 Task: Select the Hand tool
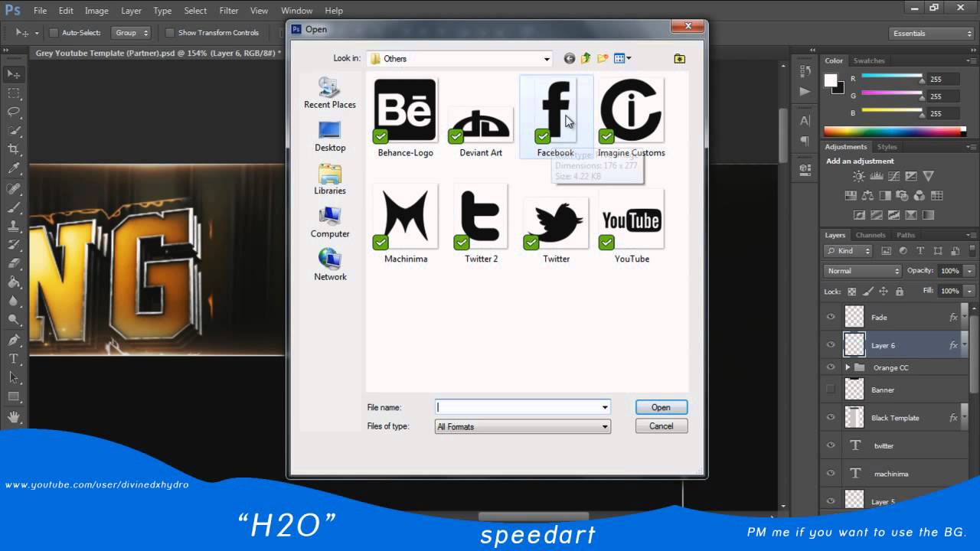(x=14, y=417)
